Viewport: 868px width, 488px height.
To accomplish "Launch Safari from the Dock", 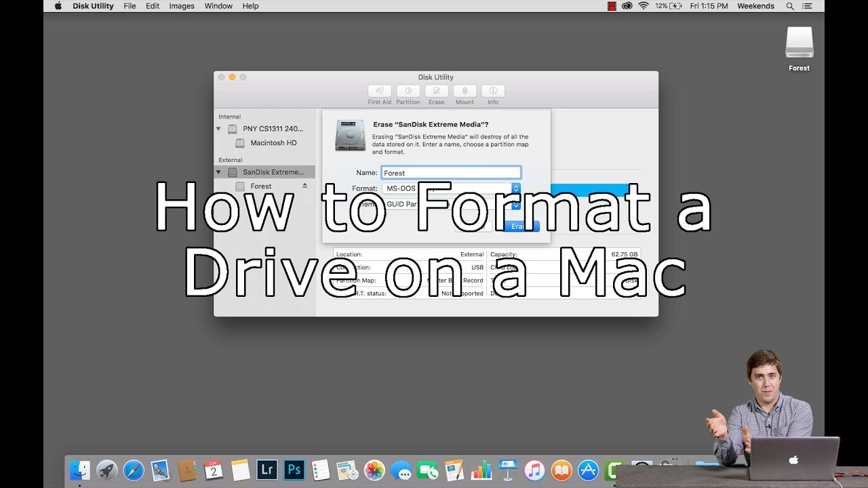I will tap(134, 470).
